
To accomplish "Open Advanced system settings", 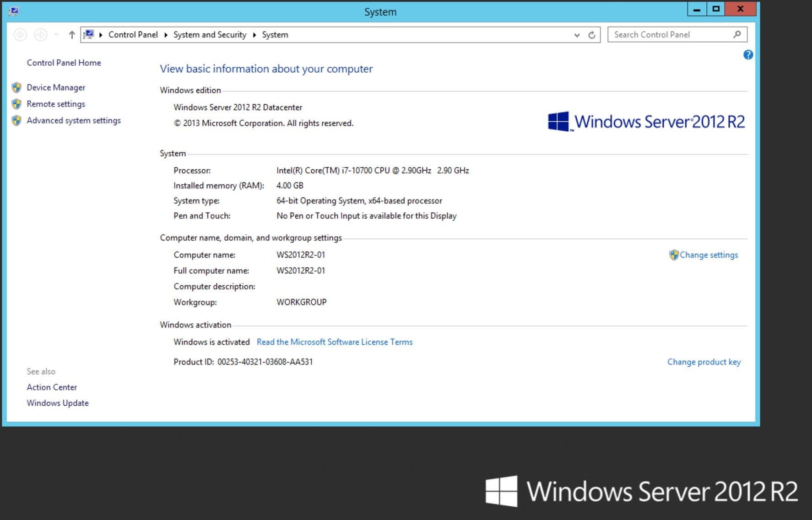I will 74,120.
